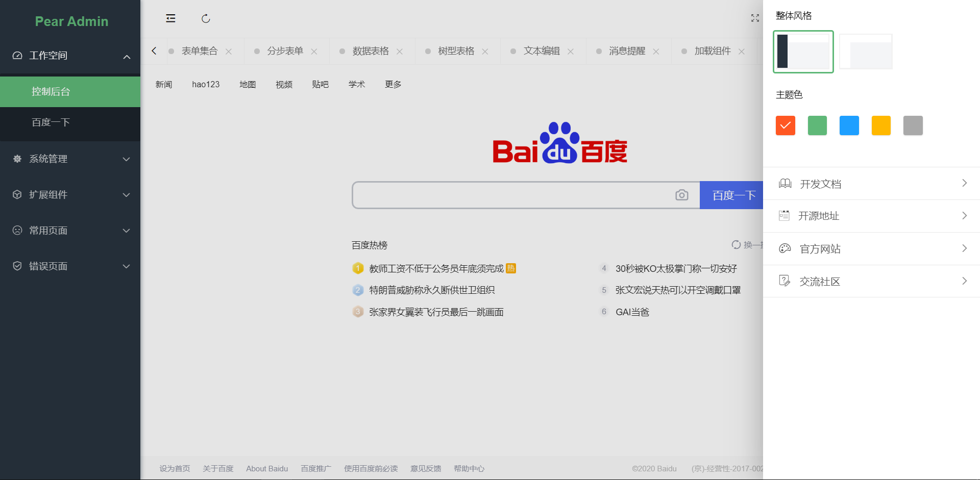Click the 工作空间 dashboard icon

pos(17,55)
